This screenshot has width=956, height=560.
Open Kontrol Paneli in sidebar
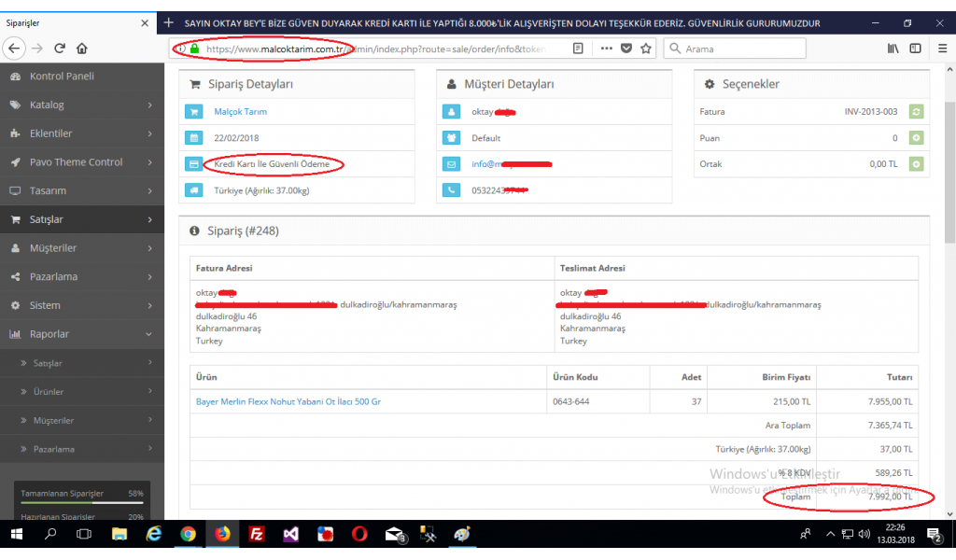point(82,77)
